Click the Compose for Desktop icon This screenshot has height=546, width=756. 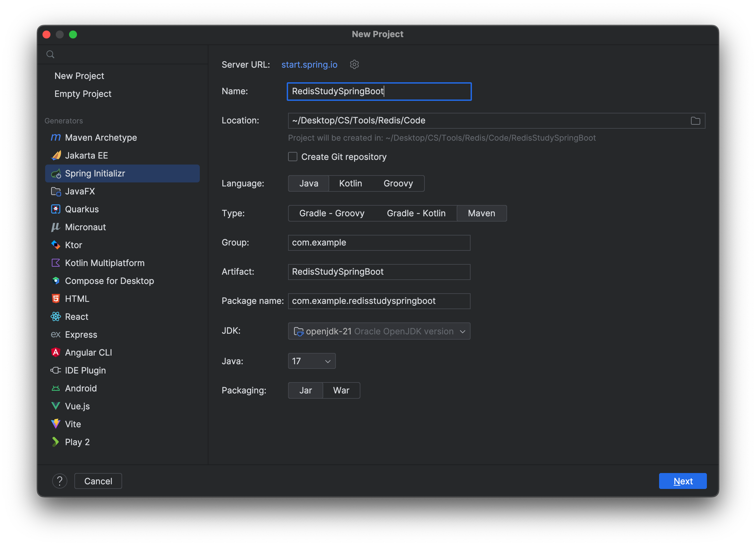(x=56, y=281)
